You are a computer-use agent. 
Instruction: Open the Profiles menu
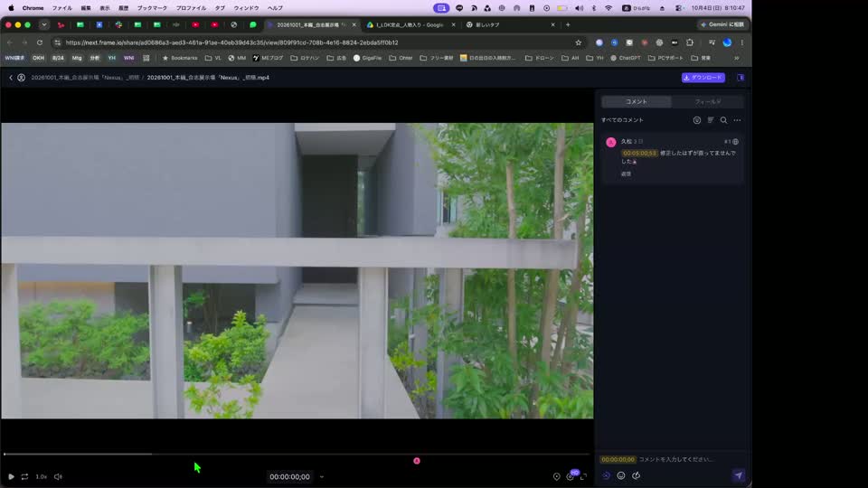point(191,8)
